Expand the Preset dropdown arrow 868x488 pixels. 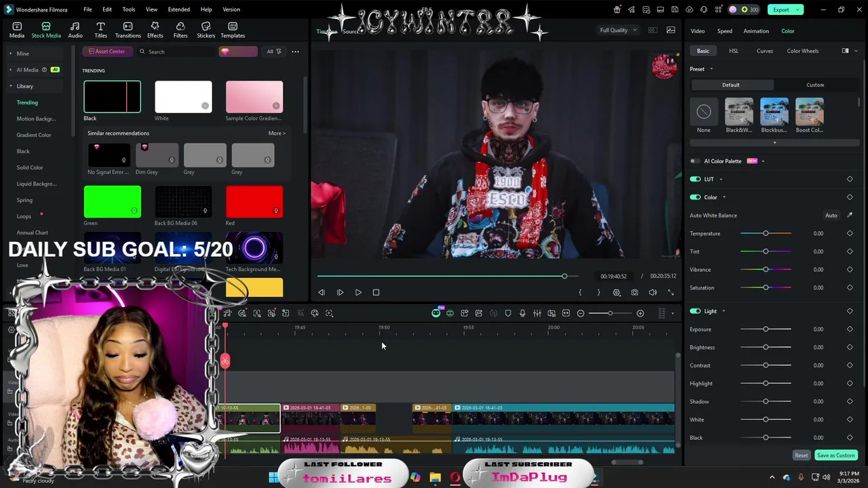pyautogui.click(x=711, y=69)
